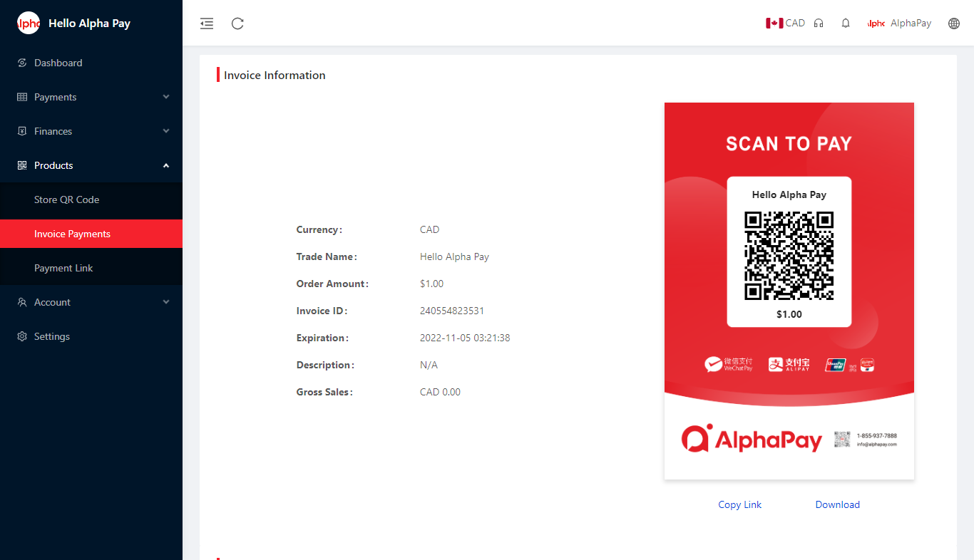Click the Invoice Information heading
This screenshot has width=974, height=560.
click(x=275, y=75)
